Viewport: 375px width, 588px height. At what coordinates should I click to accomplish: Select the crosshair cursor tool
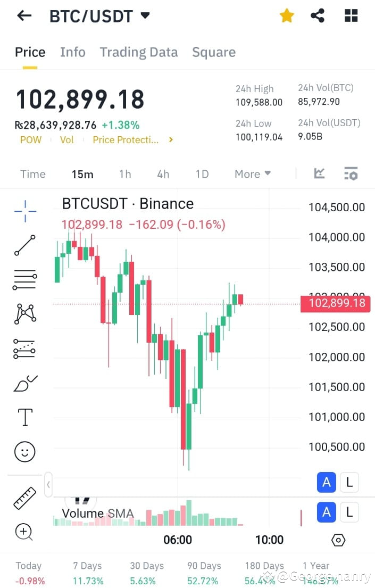click(x=24, y=211)
